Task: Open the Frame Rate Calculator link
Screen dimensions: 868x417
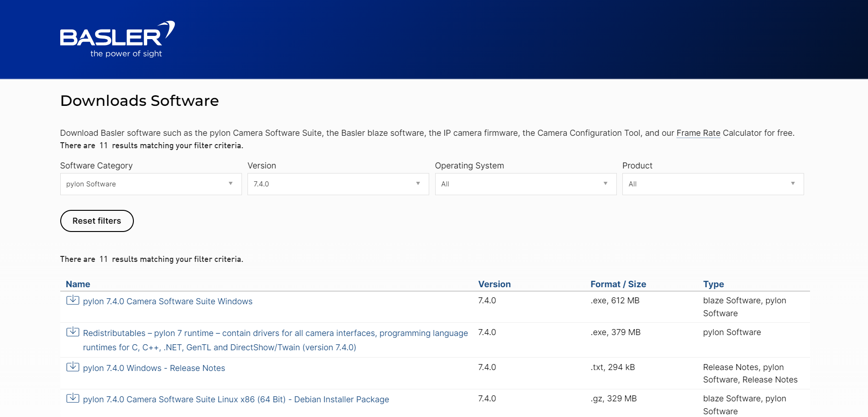Action: pyautogui.click(x=698, y=133)
